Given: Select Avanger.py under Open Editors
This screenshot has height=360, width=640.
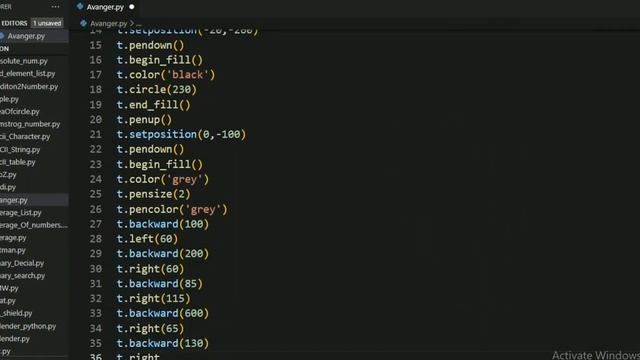Looking at the screenshot, I should (x=26, y=36).
